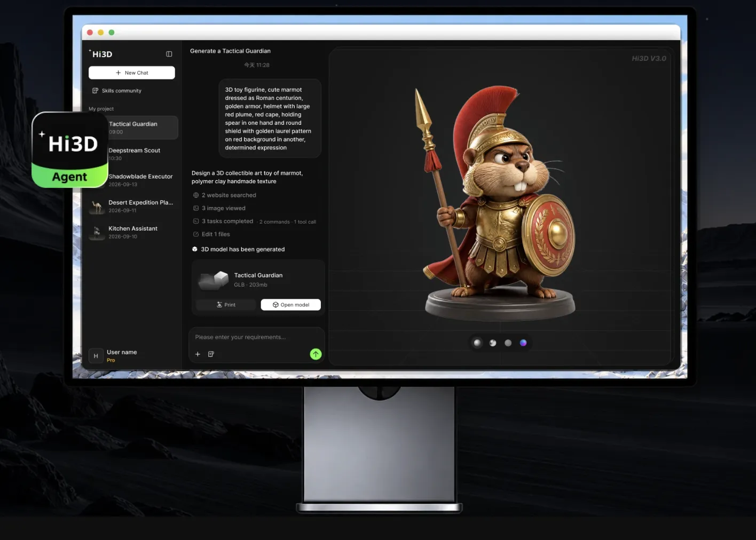This screenshot has height=540, width=756.
Task: Click the 'GLB · 203mb' file info
Action: pyautogui.click(x=250, y=285)
